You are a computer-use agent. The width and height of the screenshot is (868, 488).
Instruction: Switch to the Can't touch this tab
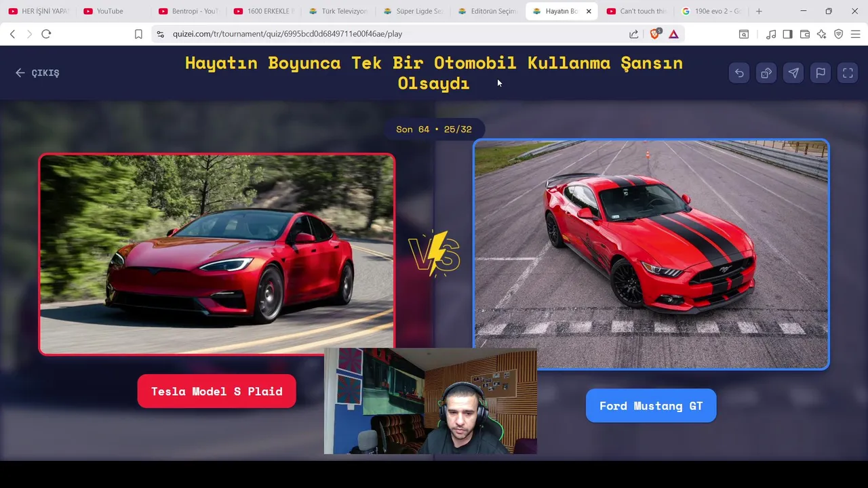(637, 11)
